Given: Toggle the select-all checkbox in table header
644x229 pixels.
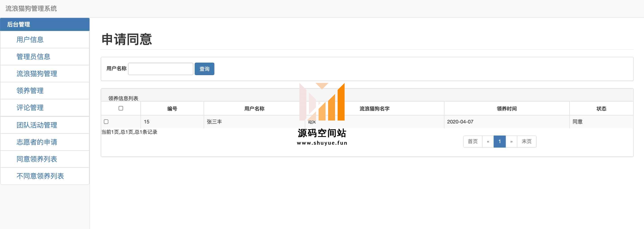Looking at the screenshot, I should click(x=121, y=108).
